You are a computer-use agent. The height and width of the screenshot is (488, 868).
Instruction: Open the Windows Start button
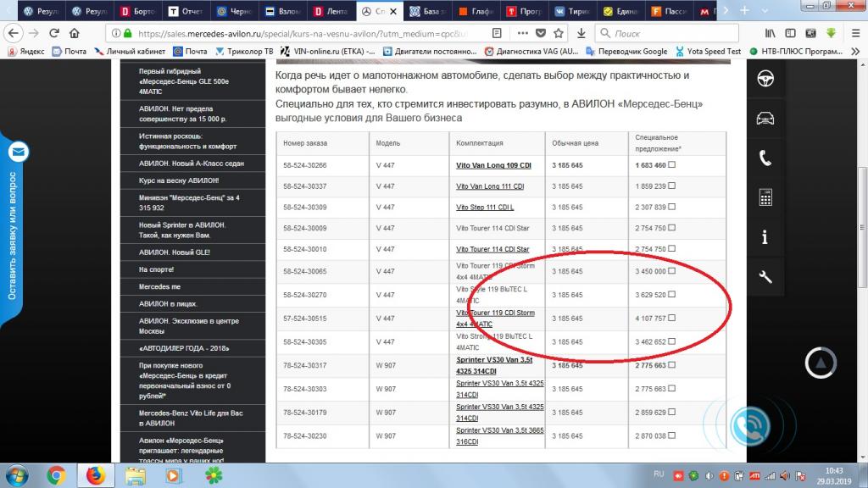coord(15,476)
